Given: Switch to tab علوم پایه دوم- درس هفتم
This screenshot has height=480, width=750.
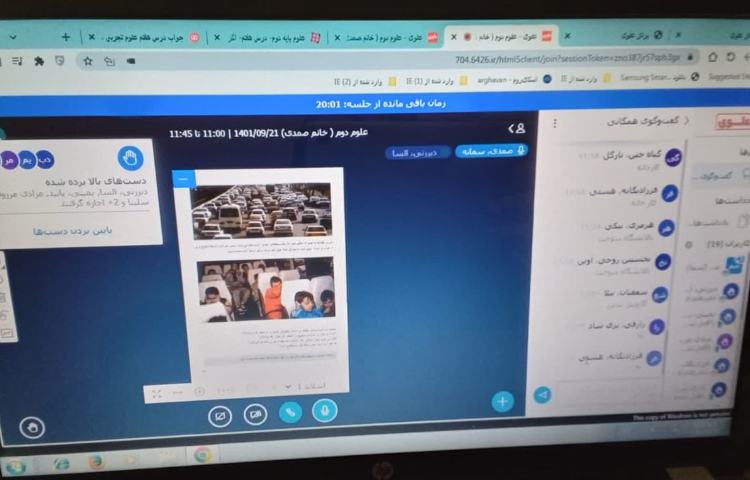Looking at the screenshot, I should [x=268, y=38].
